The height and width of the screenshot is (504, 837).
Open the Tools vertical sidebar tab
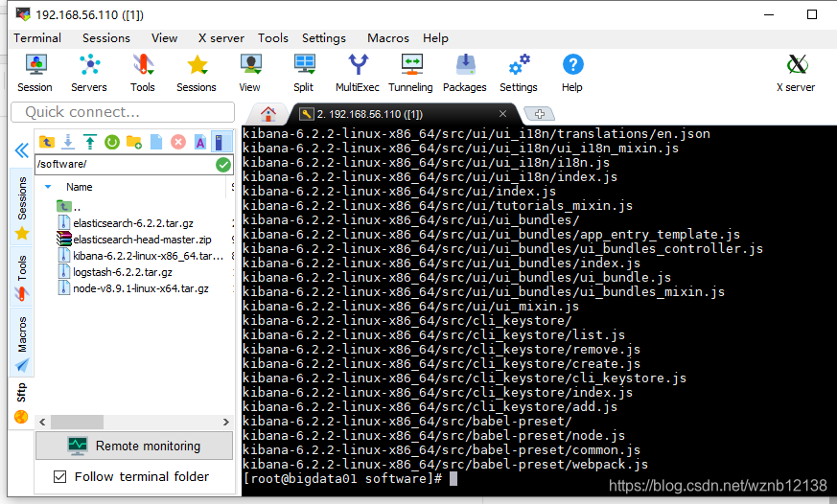[22, 277]
